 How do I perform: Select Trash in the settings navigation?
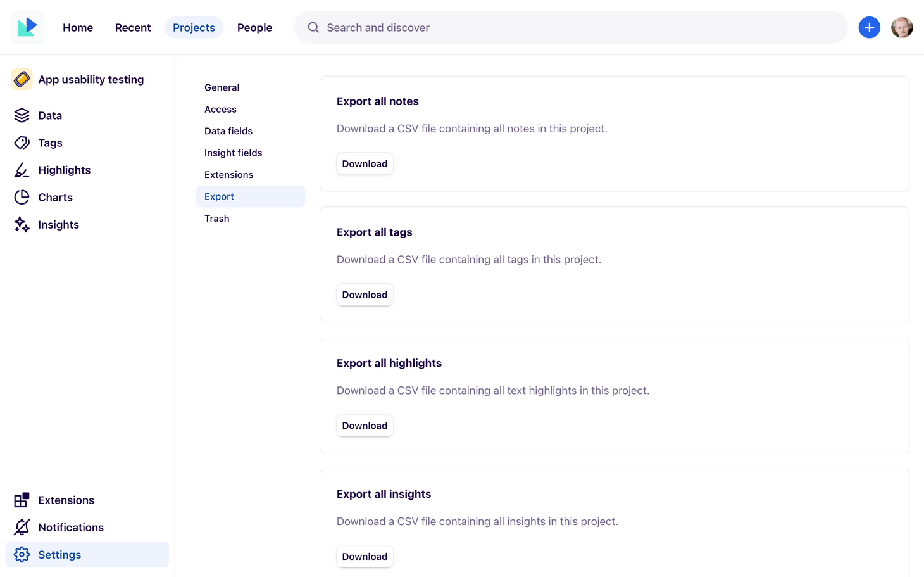(216, 218)
